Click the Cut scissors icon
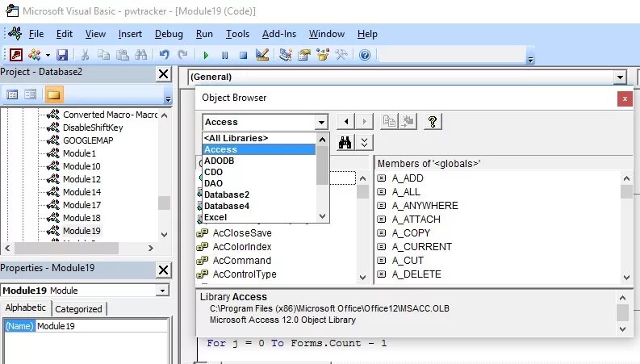 coord(85,55)
